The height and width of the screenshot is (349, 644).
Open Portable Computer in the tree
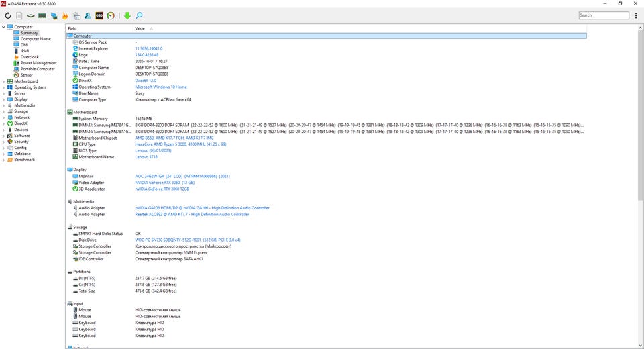coord(38,69)
